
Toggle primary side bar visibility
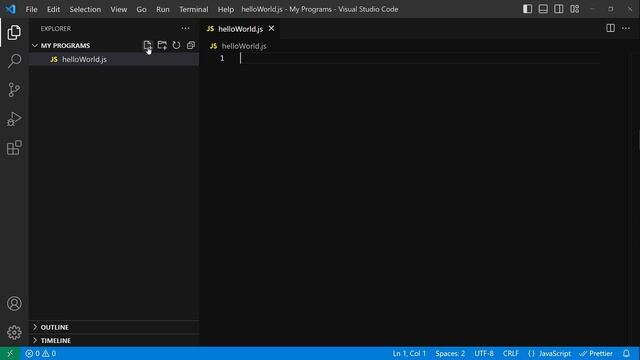click(x=527, y=9)
